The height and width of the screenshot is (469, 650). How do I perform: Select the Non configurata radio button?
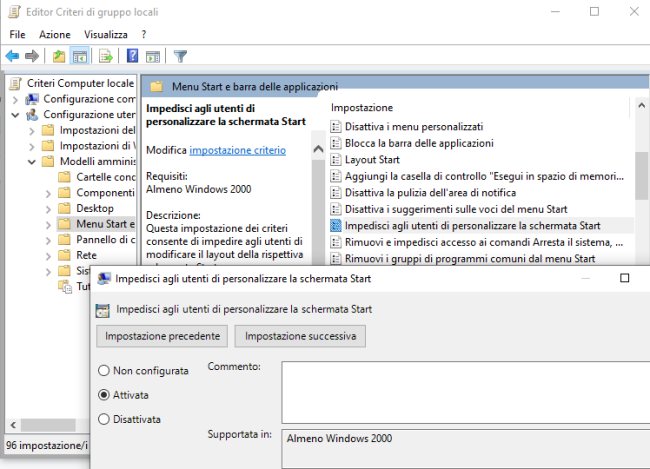click(104, 370)
